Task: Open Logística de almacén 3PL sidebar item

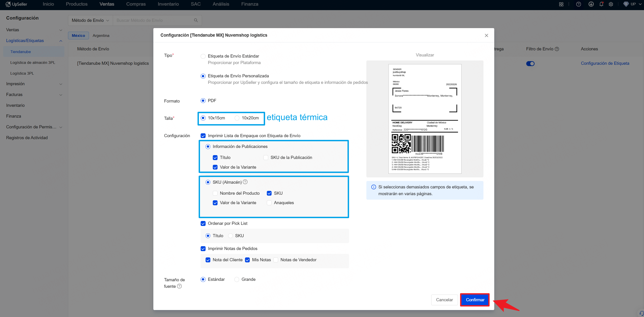Action: [x=32, y=63]
